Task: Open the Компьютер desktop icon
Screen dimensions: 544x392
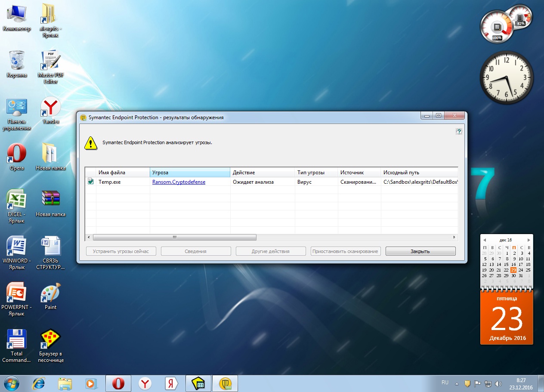Action: (x=16, y=18)
